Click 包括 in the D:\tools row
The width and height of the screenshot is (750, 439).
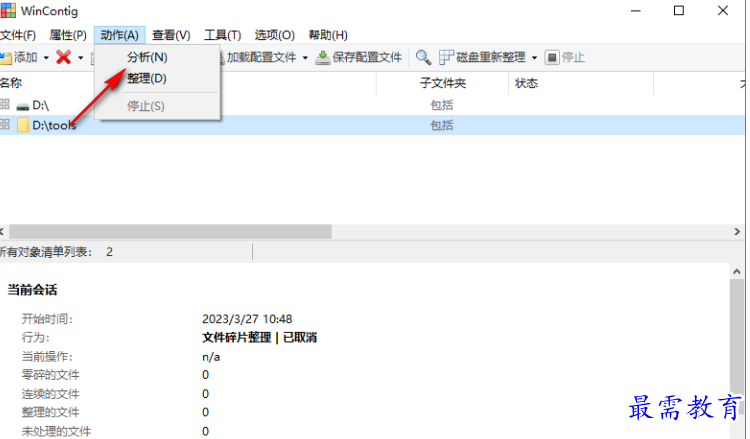[x=442, y=125]
